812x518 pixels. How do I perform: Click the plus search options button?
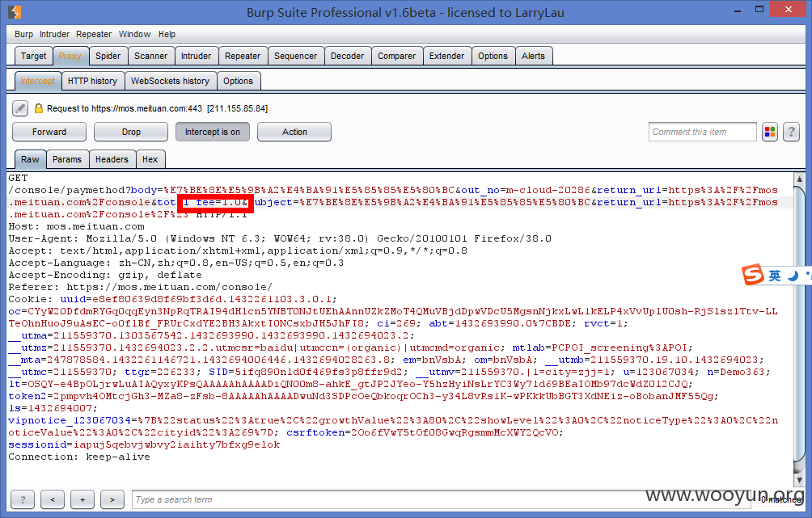point(82,499)
